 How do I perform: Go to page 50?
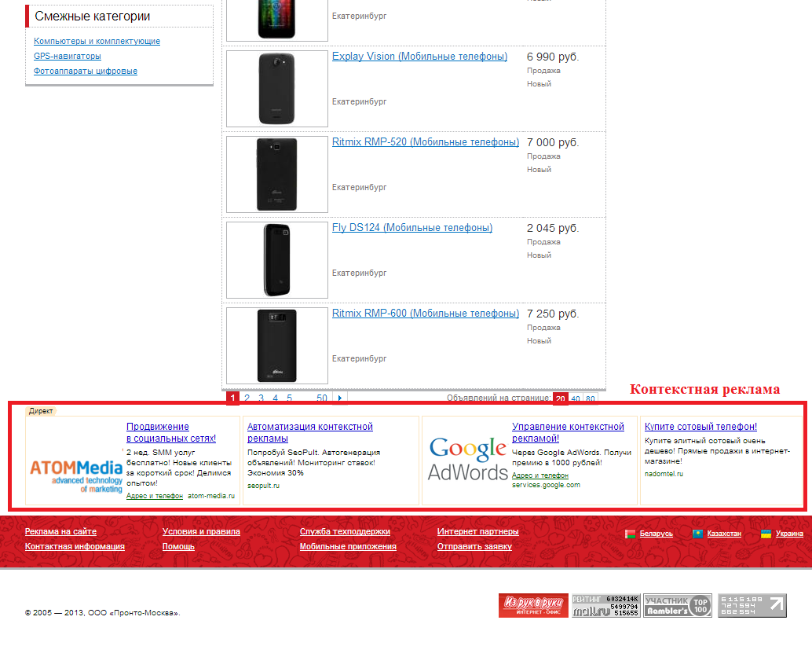click(x=322, y=398)
